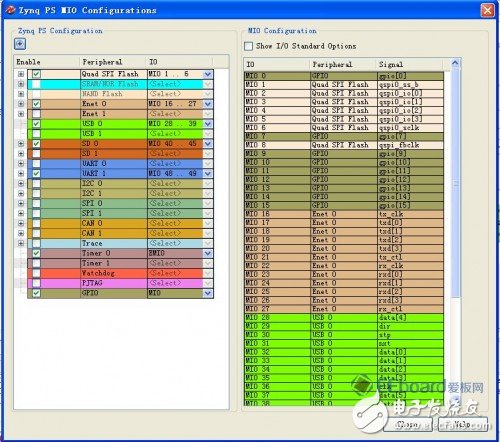Close the Zynq PS MIO Configurations window
Viewport: 500px width, 442px height.
click(487, 10)
